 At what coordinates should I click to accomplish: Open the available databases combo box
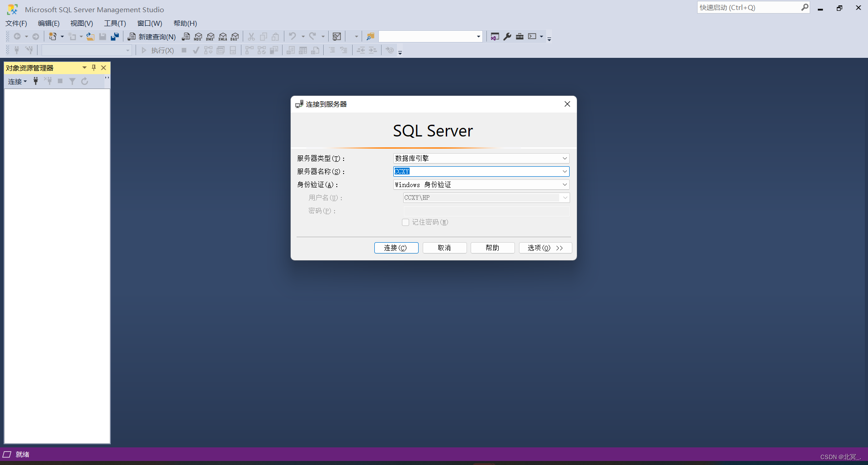point(86,50)
